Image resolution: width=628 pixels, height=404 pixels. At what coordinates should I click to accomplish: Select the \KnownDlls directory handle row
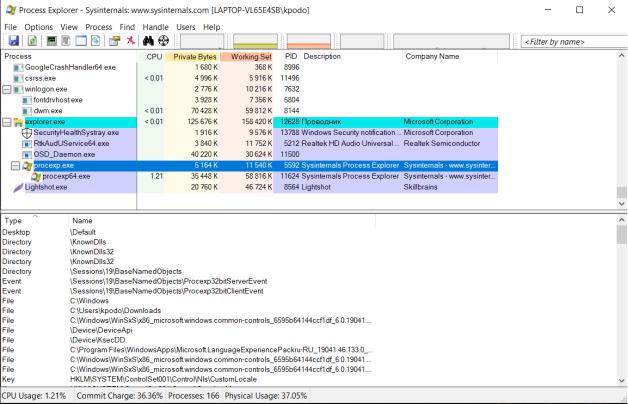(x=188, y=242)
